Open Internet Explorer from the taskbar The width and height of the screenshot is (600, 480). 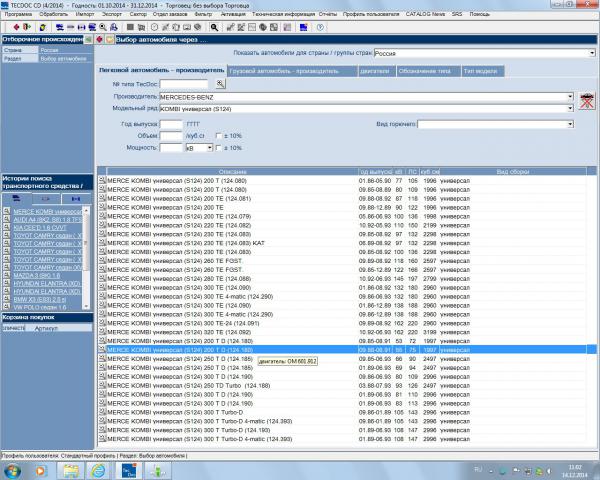coord(98,470)
